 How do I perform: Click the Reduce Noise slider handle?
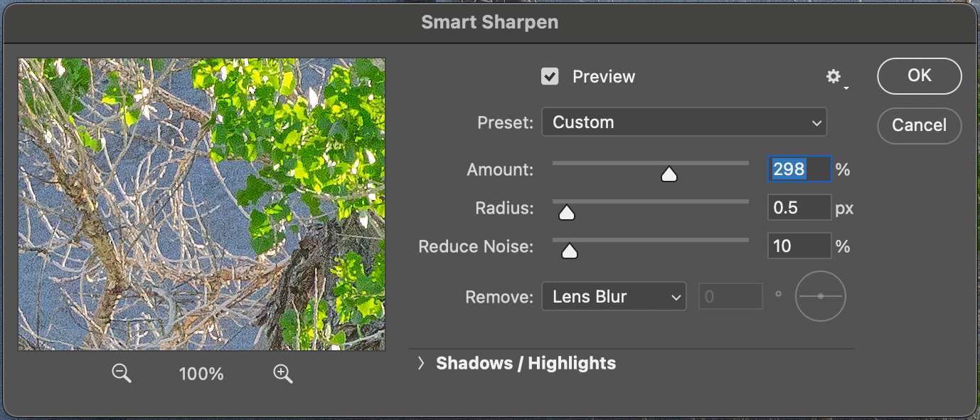569,250
